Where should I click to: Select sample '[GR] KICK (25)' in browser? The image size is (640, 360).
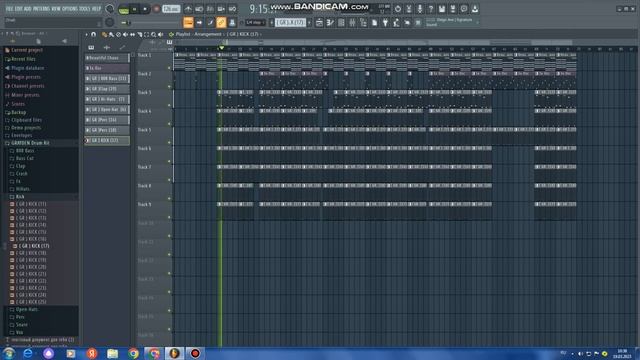coord(31,302)
